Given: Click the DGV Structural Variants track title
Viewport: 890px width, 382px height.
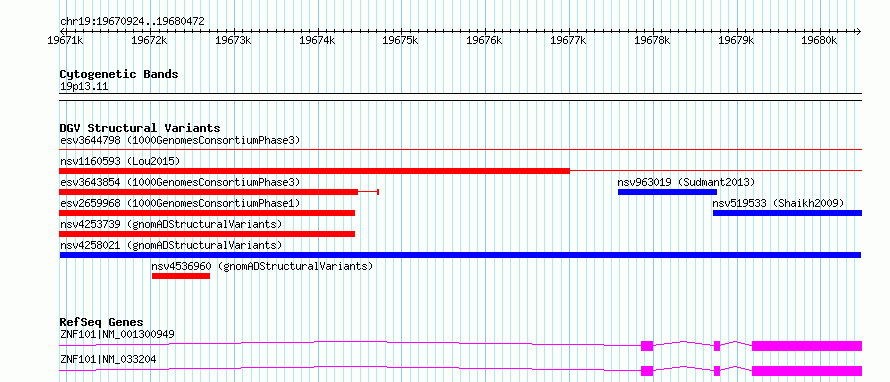Looking at the screenshot, I should 140,128.
